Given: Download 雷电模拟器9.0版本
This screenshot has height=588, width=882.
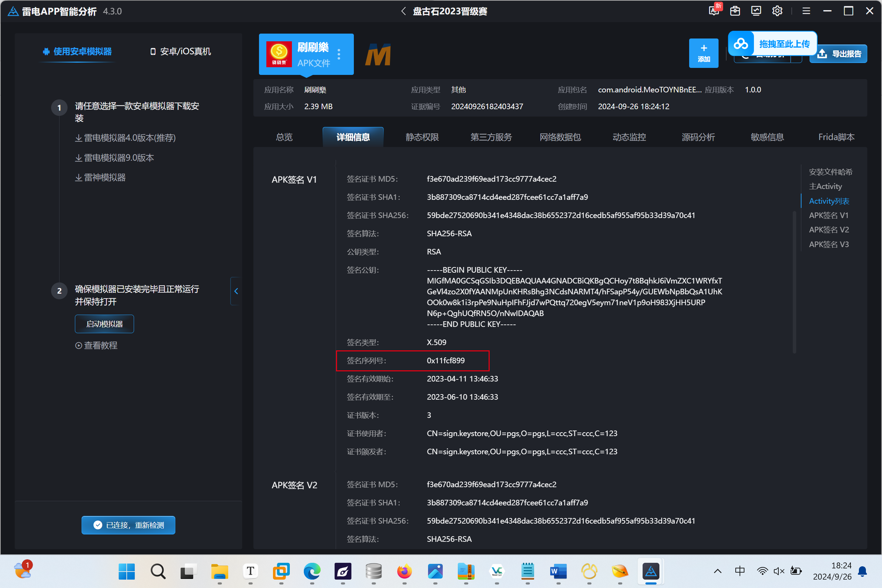Looking at the screenshot, I should click(114, 158).
